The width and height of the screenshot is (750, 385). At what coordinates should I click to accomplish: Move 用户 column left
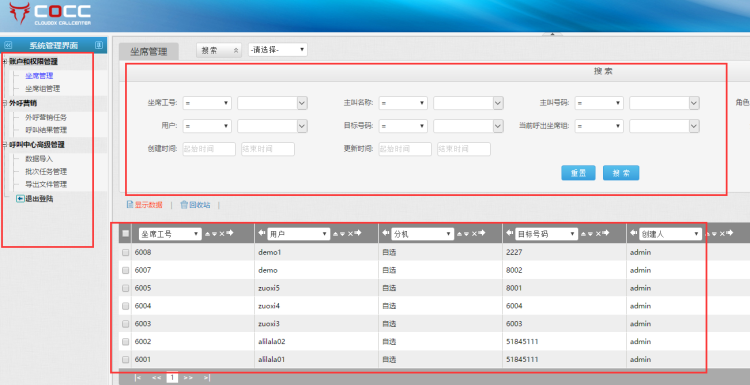pyautogui.click(x=262, y=233)
